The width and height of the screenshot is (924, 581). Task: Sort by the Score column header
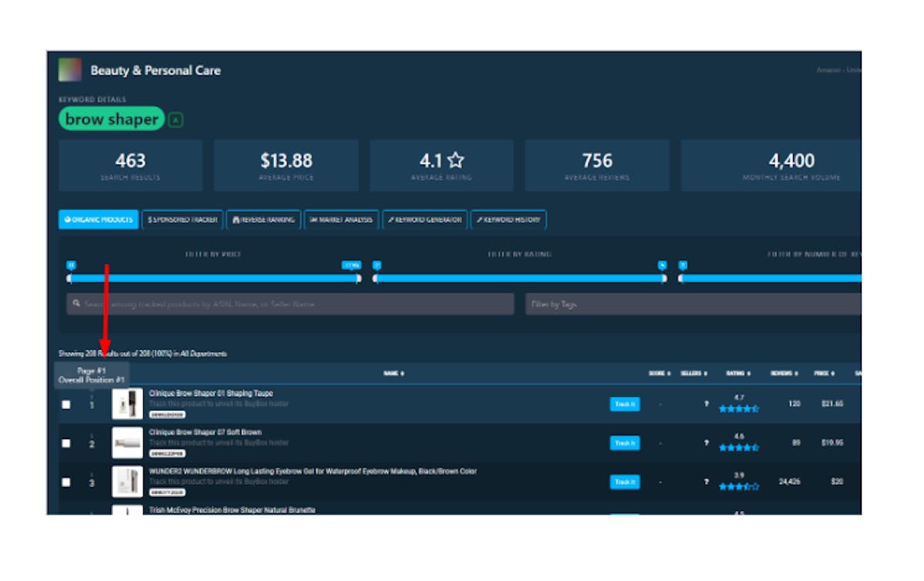pos(660,373)
